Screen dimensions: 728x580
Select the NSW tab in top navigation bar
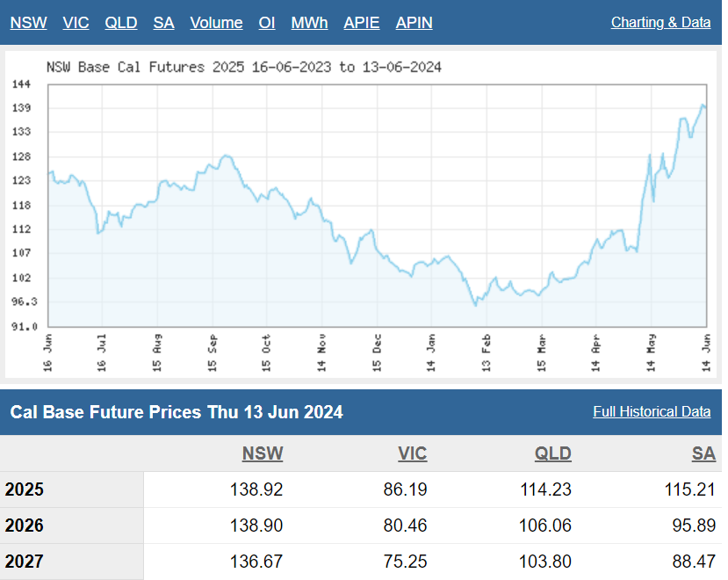(x=28, y=23)
